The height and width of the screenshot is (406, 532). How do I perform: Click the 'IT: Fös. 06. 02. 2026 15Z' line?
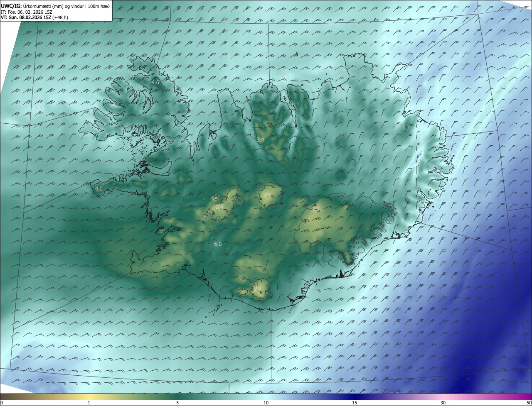point(27,12)
